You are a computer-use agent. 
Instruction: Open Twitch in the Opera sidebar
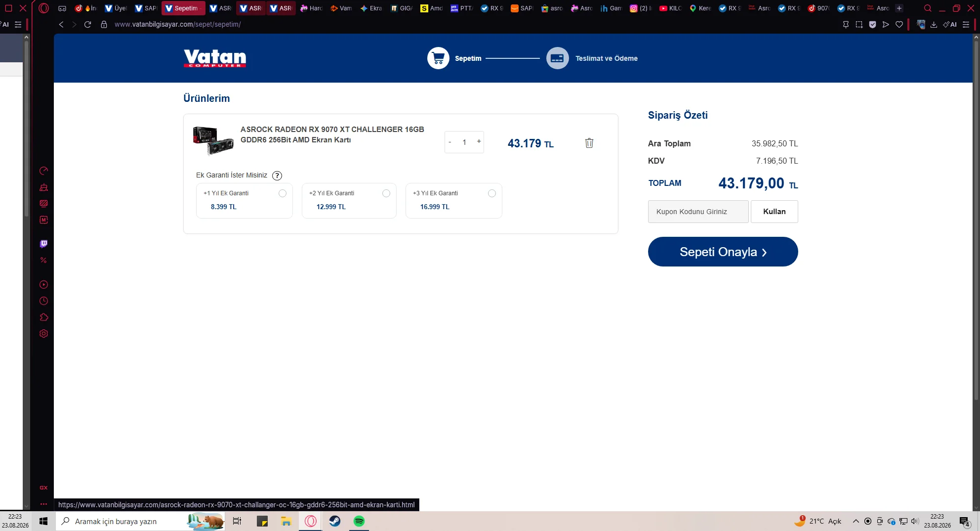43,244
